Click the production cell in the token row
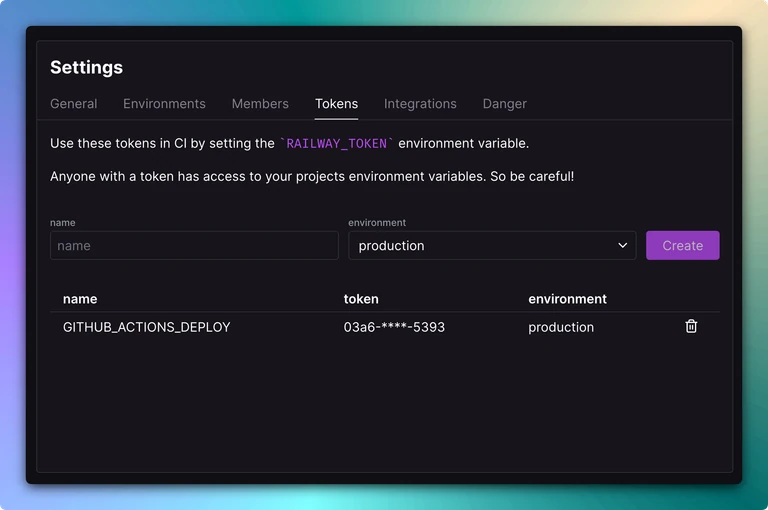 tap(561, 327)
